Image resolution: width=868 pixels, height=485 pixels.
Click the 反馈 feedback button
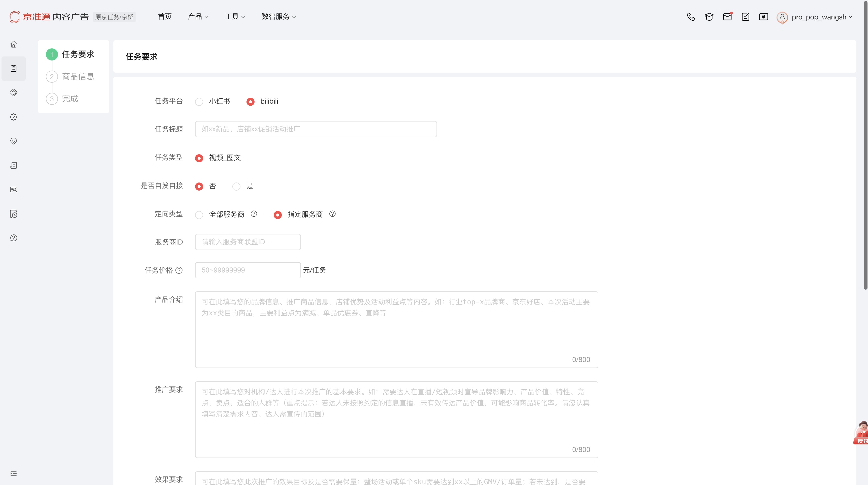point(861,441)
